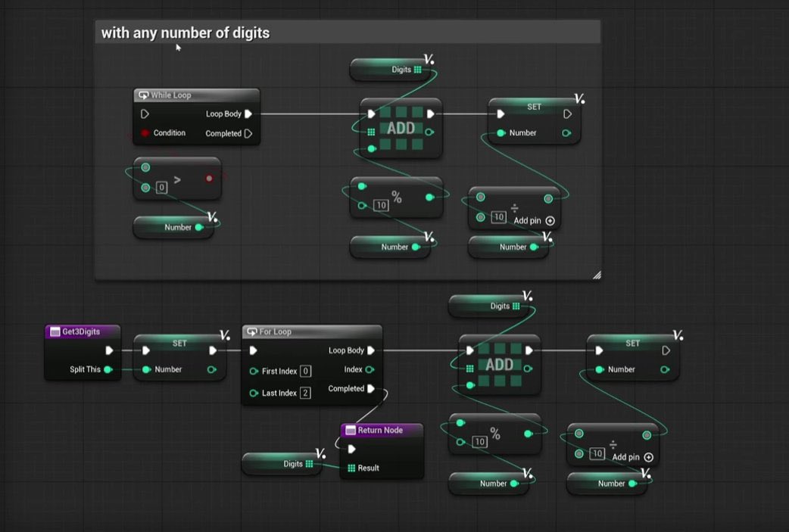Click the red boolean output of the > node

(x=209, y=178)
